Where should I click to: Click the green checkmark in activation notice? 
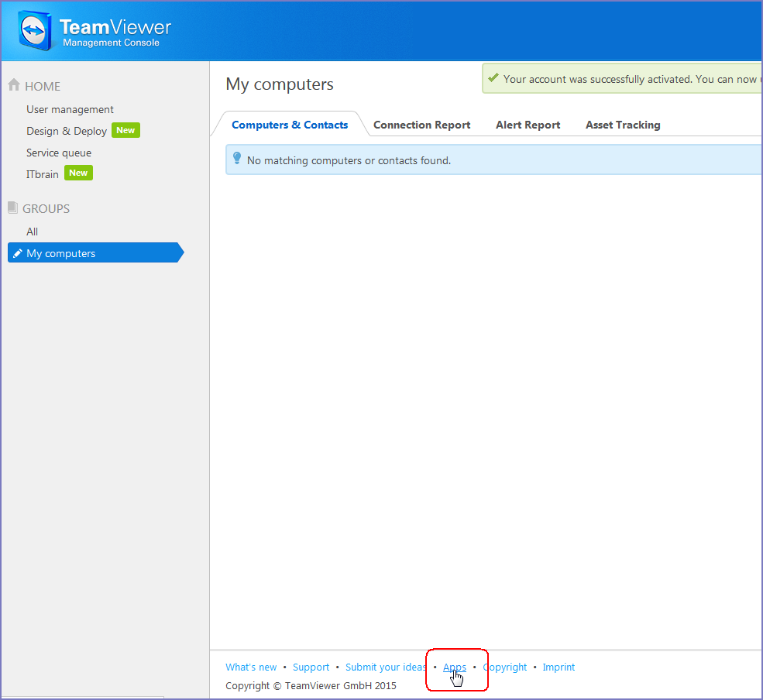pos(493,78)
